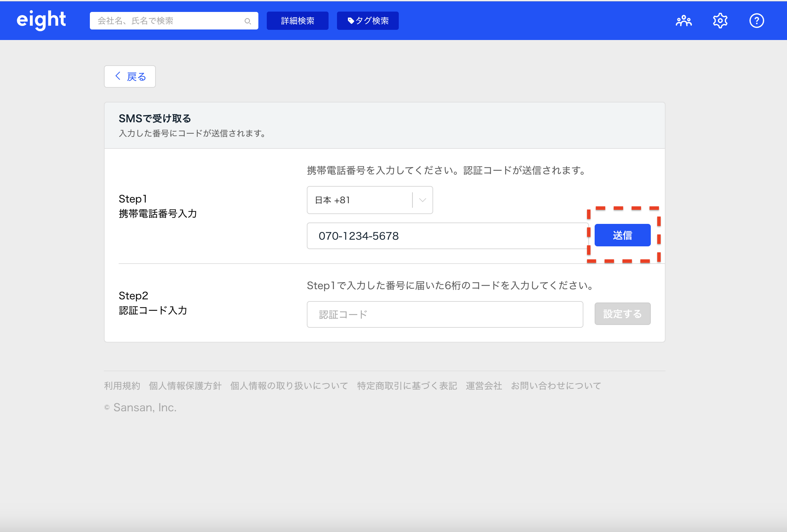Open the settings gear icon
The width and height of the screenshot is (787, 532).
tap(720, 21)
